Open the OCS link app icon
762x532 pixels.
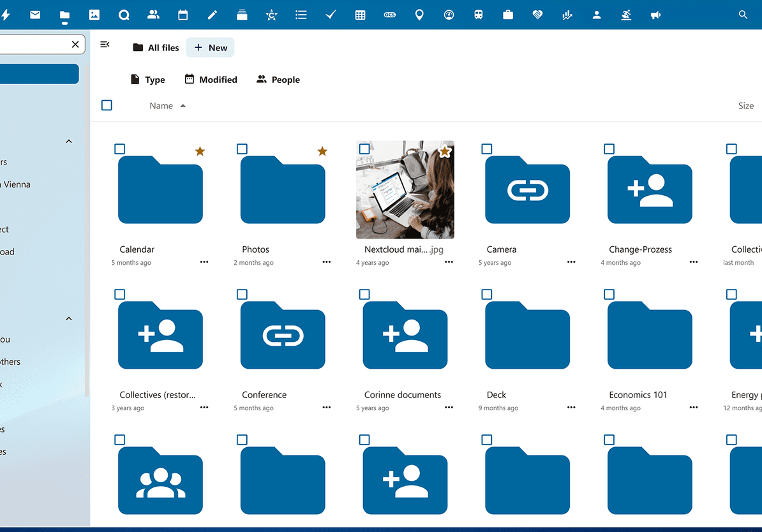point(390,15)
